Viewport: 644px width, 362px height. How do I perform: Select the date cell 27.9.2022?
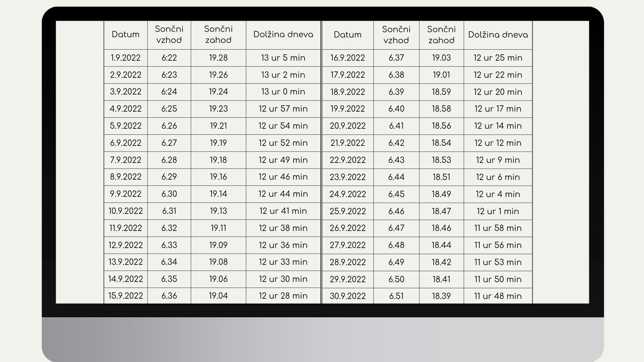(x=347, y=245)
